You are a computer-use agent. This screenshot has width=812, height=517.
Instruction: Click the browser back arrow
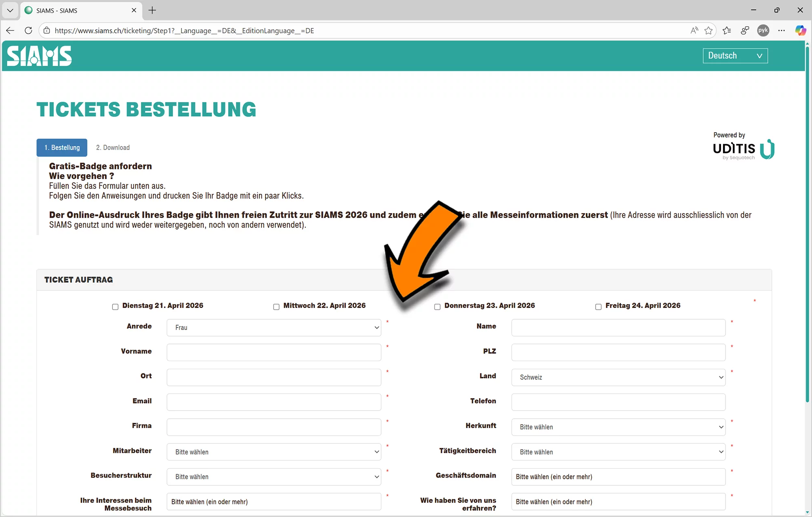click(10, 30)
